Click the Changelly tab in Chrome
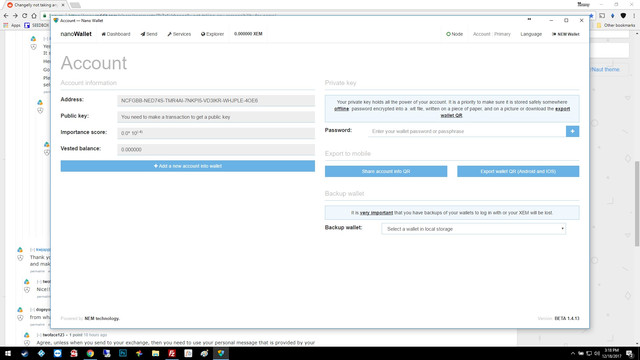640x360 pixels. pyautogui.click(x=36, y=5)
